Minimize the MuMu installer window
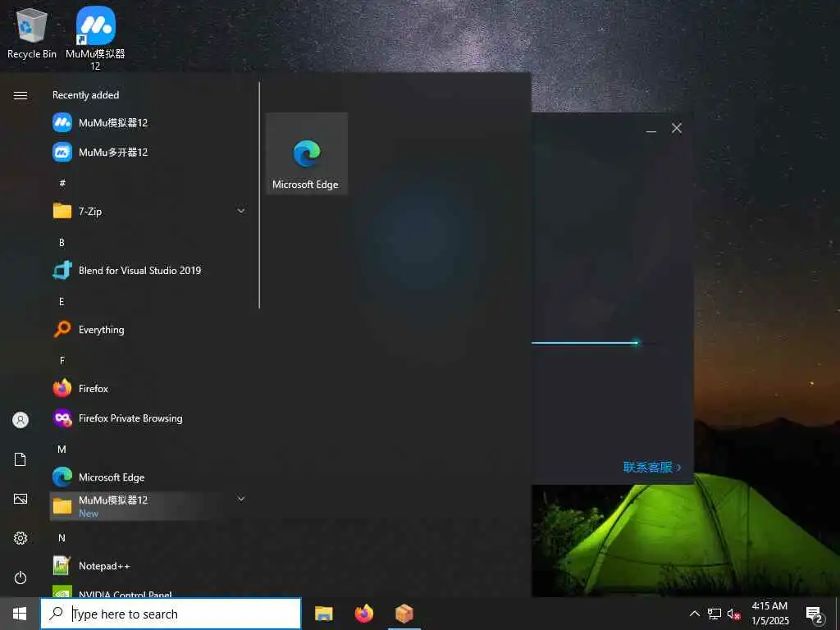Viewport: 840px width, 630px height. pyautogui.click(x=651, y=129)
